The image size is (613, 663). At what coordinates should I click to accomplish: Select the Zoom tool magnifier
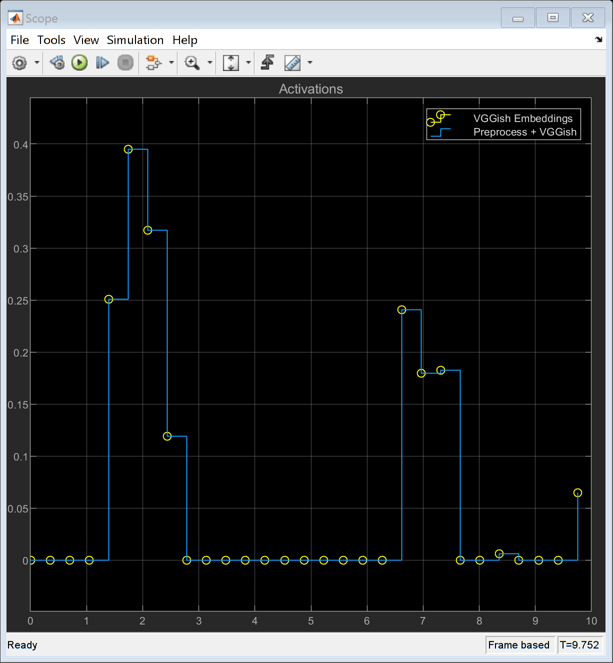pyautogui.click(x=192, y=63)
